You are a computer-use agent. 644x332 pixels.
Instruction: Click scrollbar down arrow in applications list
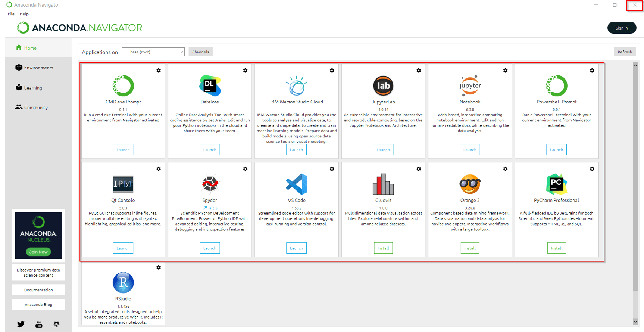(x=635, y=322)
